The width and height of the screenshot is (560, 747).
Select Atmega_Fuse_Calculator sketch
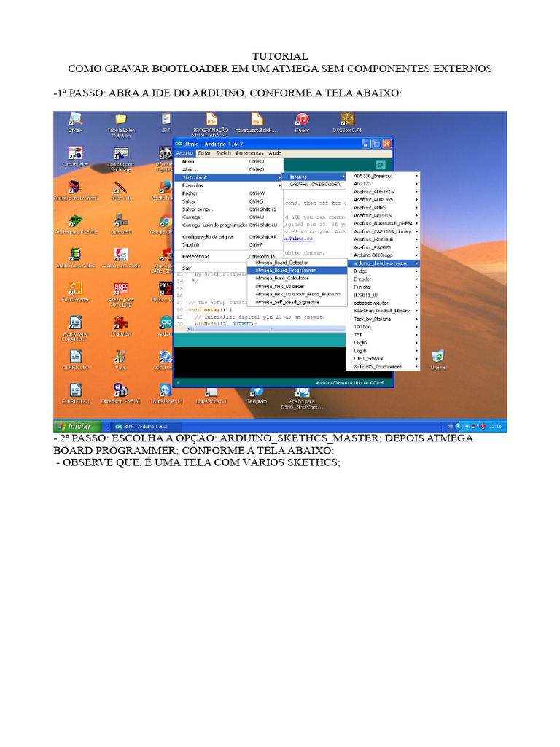click(297, 278)
